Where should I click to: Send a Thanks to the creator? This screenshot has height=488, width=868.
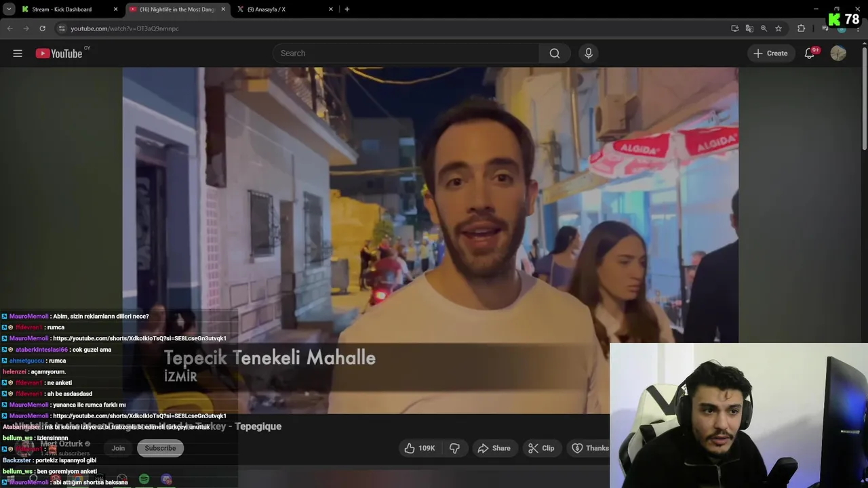(x=589, y=448)
